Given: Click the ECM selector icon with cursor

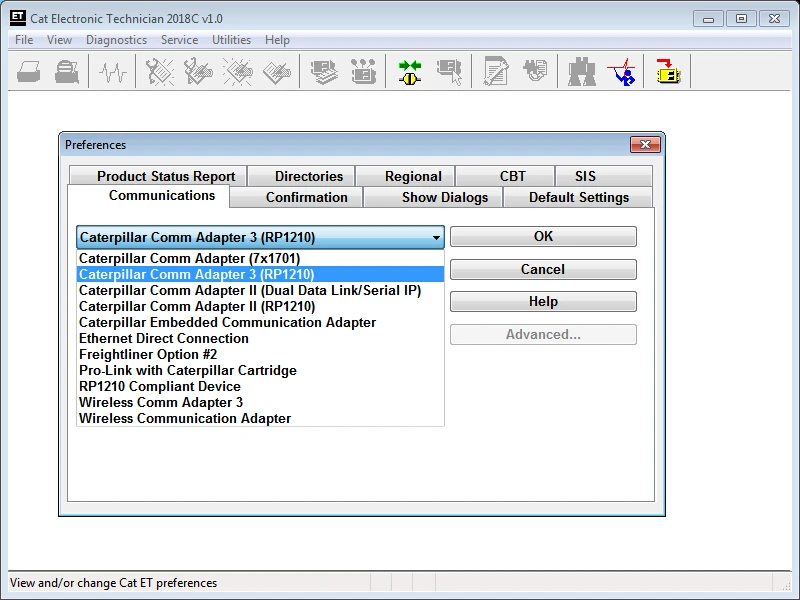Looking at the screenshot, I should coord(449,71).
